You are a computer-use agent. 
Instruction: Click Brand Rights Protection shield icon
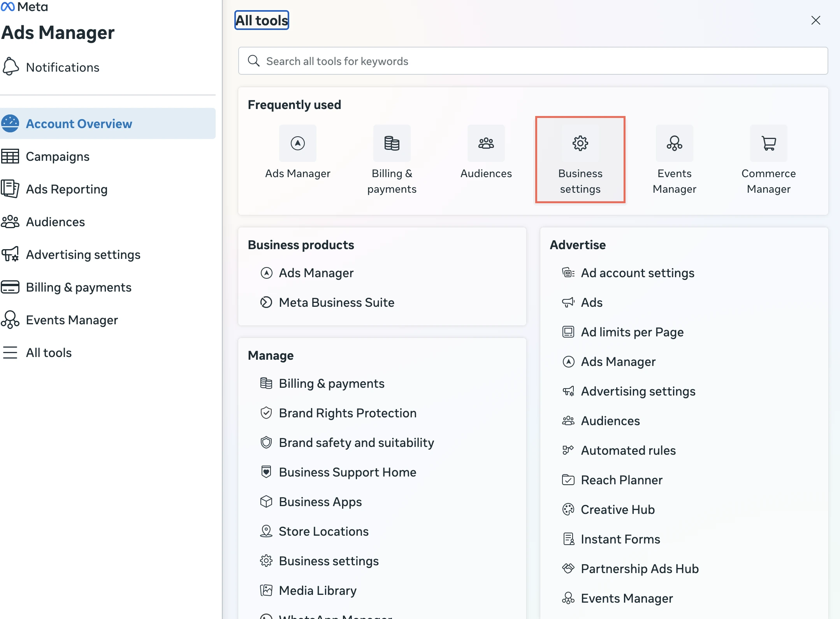click(x=266, y=413)
